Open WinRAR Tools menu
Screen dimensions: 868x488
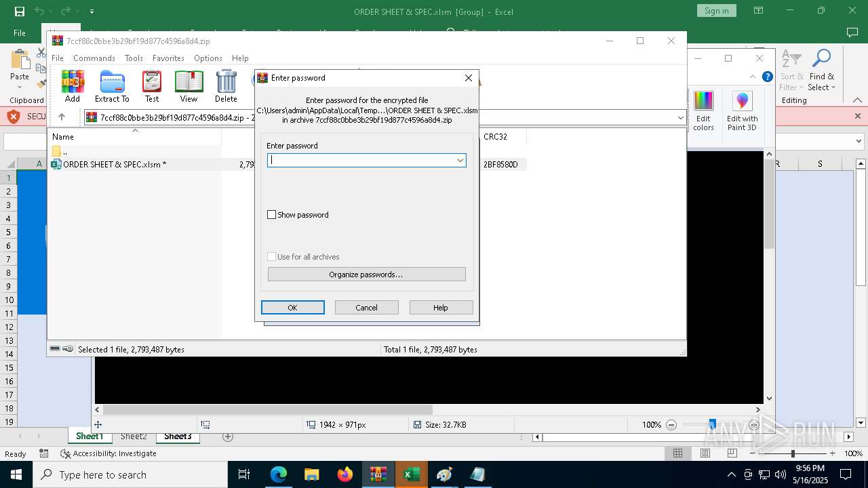click(134, 58)
